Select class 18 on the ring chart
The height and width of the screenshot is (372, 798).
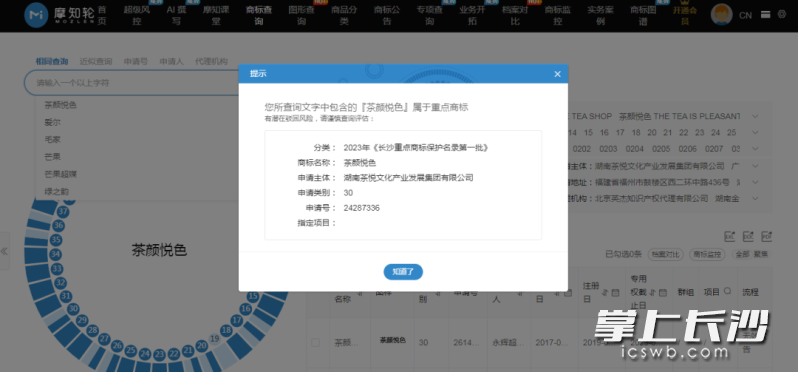coord(226,330)
